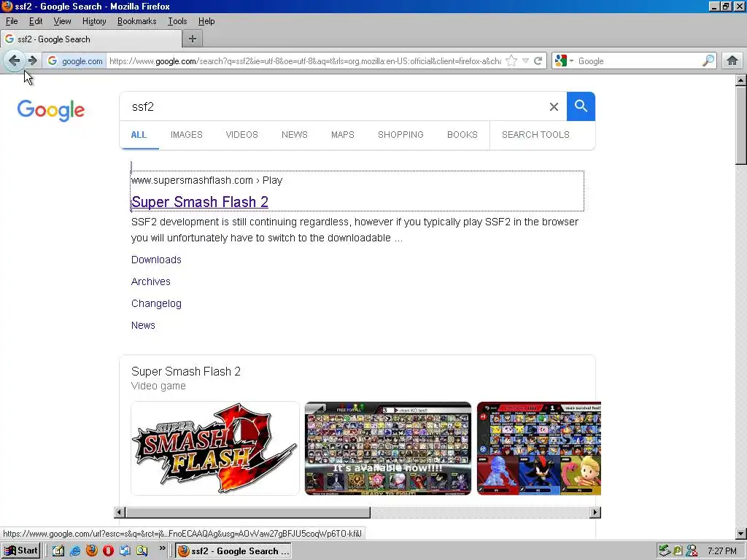Switch to the IMAGES results tab
The height and width of the screenshot is (560, 747).
click(x=186, y=135)
